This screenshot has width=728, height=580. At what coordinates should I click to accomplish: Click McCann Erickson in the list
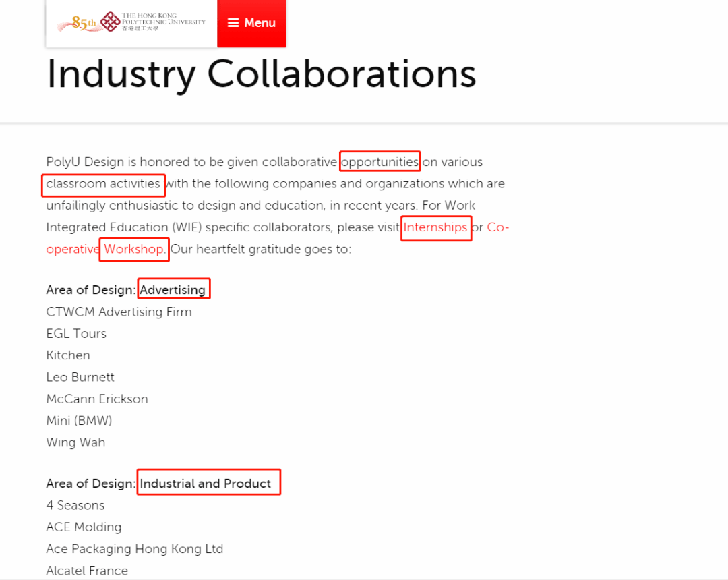pyautogui.click(x=97, y=399)
